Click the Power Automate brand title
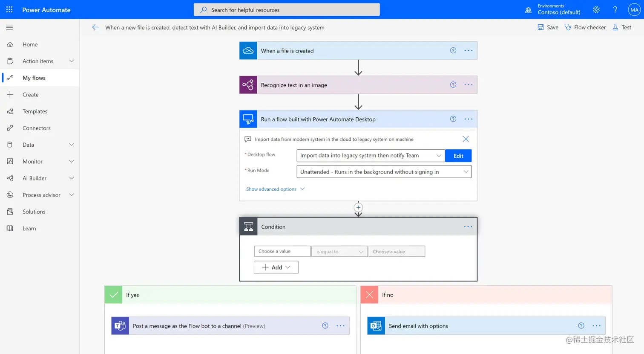Viewport: 644px width, 354px height. pos(46,10)
